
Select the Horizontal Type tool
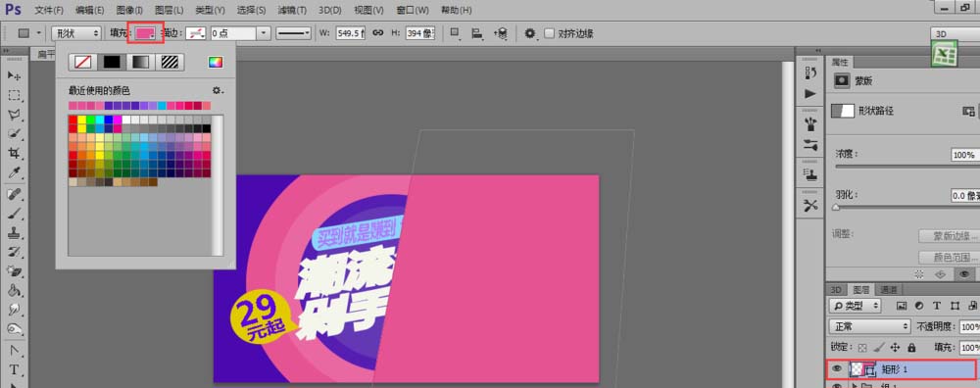point(14,370)
